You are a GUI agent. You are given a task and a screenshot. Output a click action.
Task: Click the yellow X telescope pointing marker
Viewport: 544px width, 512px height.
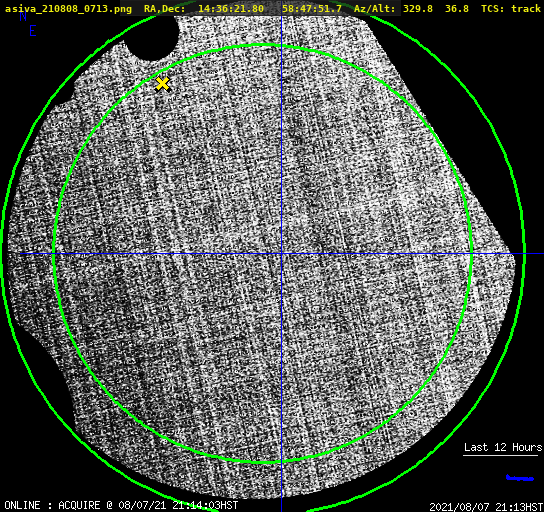pyautogui.click(x=162, y=84)
